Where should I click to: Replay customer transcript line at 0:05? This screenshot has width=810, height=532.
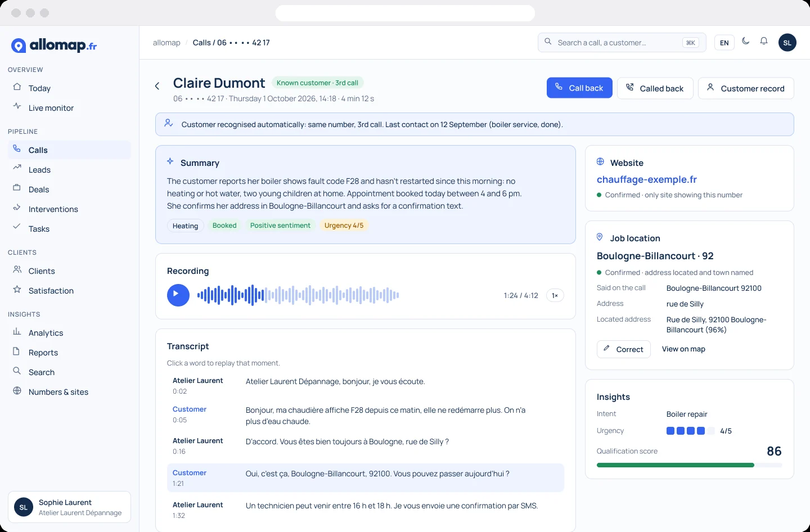(x=366, y=415)
